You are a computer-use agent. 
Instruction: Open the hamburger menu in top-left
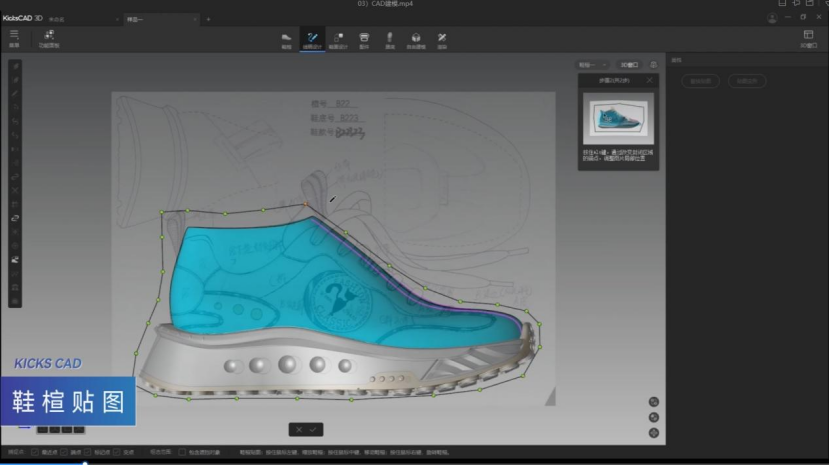(x=14, y=35)
